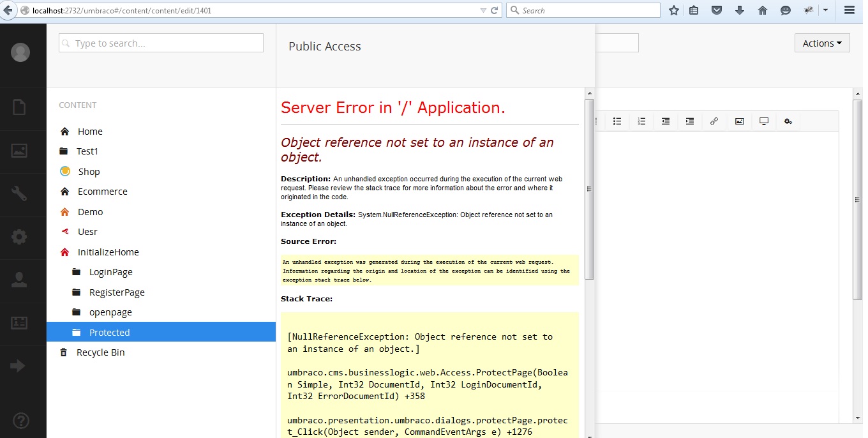Click the editor page scrollbar up arrow

(x=858, y=93)
